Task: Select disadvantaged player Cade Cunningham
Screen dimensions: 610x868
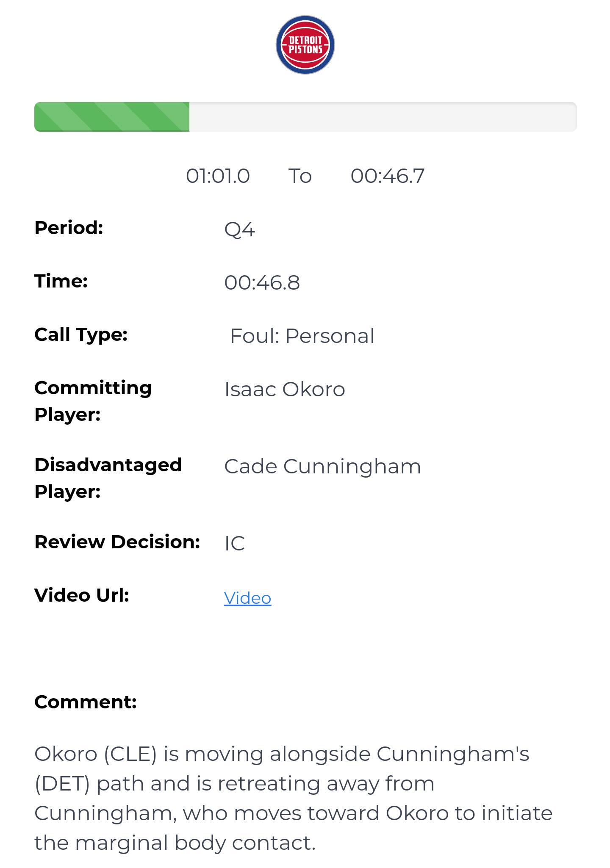Action: click(322, 466)
